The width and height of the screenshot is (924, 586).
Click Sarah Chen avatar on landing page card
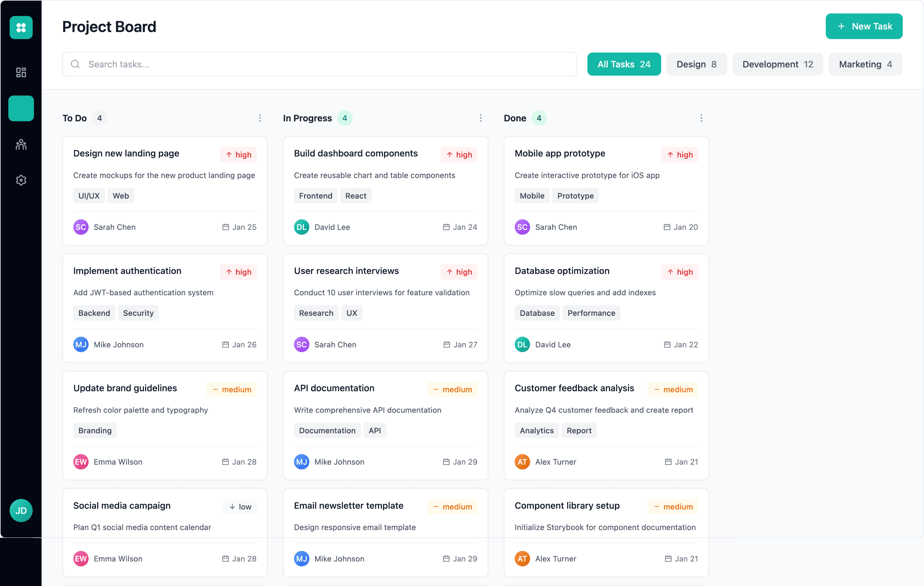coord(81,227)
